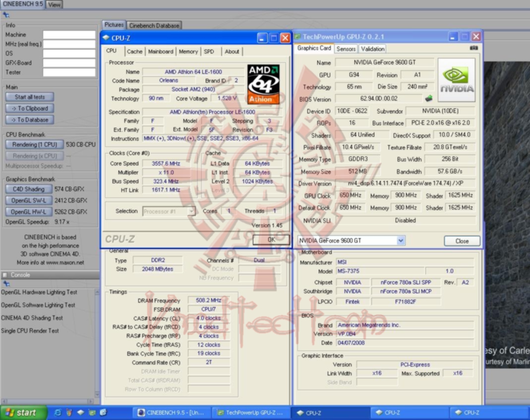
Task: Click Cinebench Info panel pin icon
Action: tap(6, 15)
